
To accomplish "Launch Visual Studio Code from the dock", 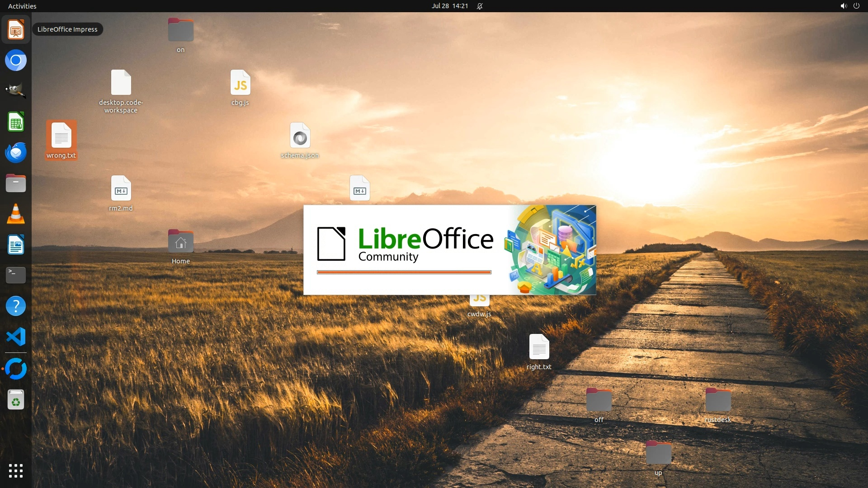I will click(x=16, y=337).
